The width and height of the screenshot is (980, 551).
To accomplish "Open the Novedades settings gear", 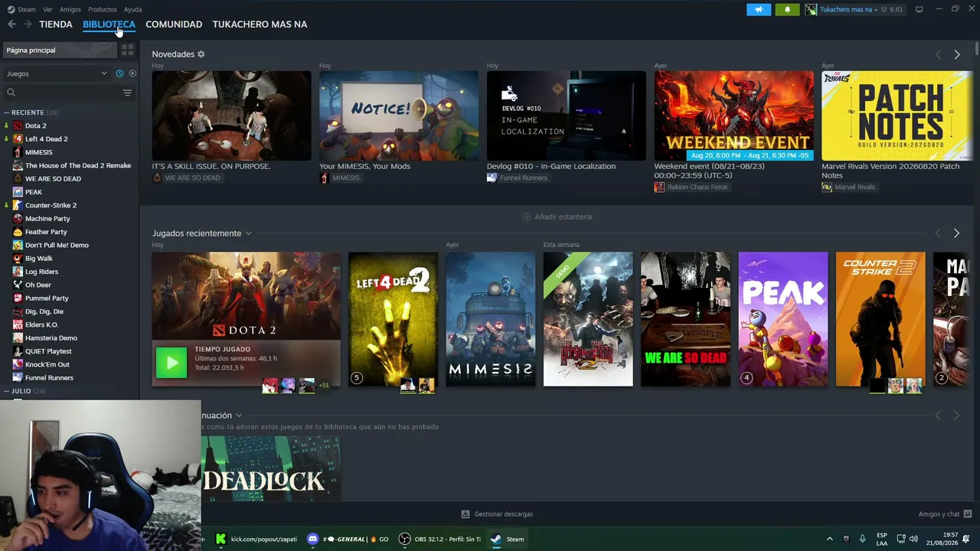I will (x=201, y=54).
